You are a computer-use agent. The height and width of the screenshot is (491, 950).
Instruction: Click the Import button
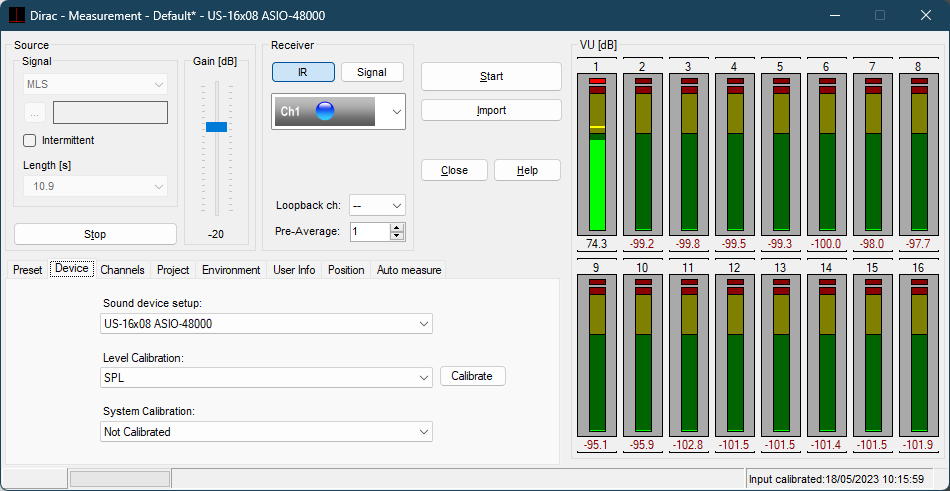491,110
